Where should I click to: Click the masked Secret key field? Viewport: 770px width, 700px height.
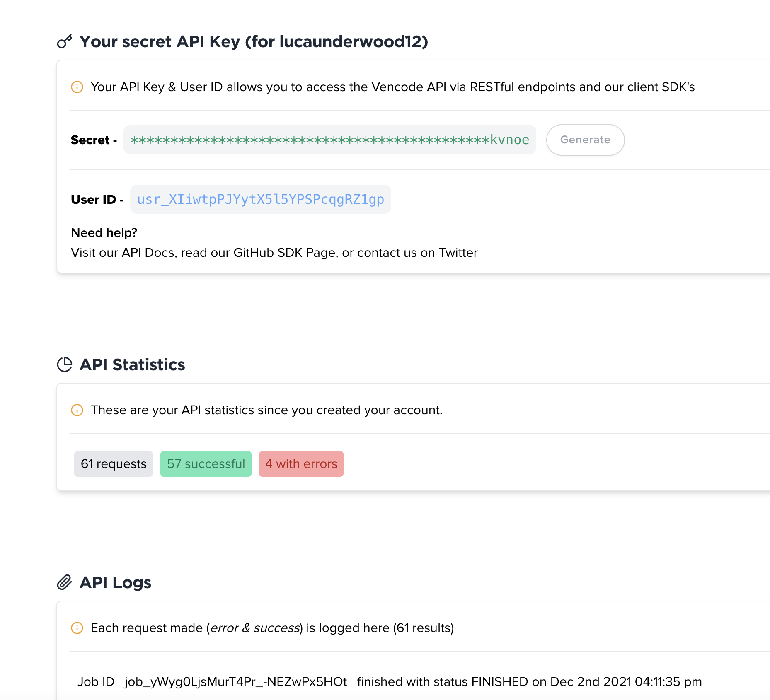[329, 140]
